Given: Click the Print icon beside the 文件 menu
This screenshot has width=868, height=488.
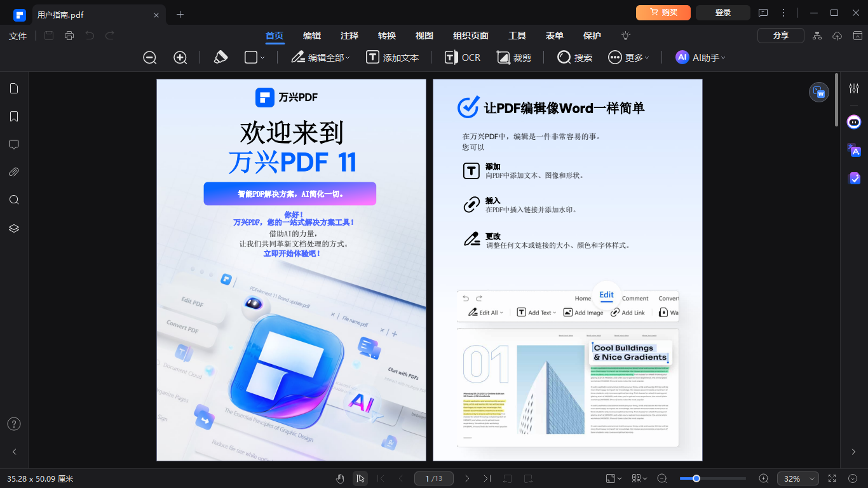Looking at the screenshot, I should coord(69,36).
